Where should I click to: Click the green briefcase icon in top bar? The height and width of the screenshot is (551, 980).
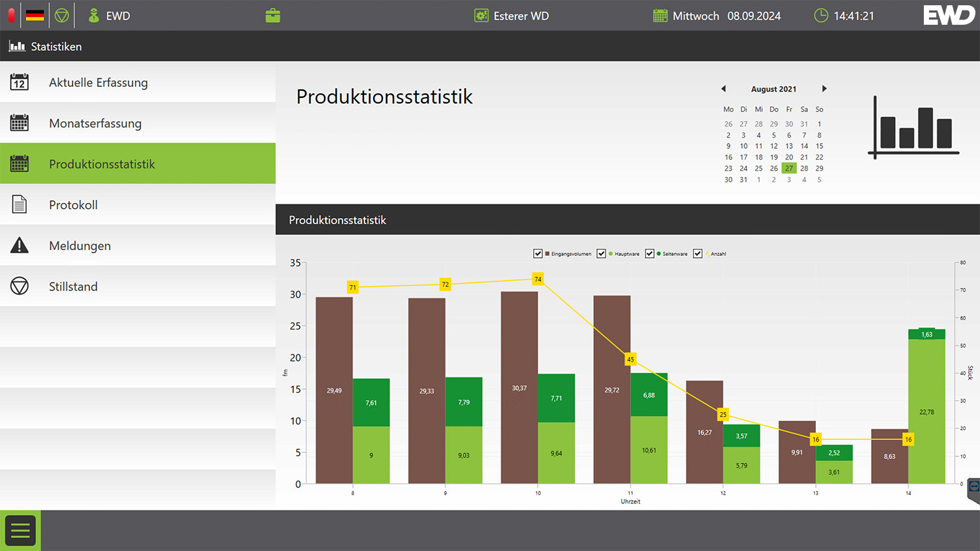[273, 16]
